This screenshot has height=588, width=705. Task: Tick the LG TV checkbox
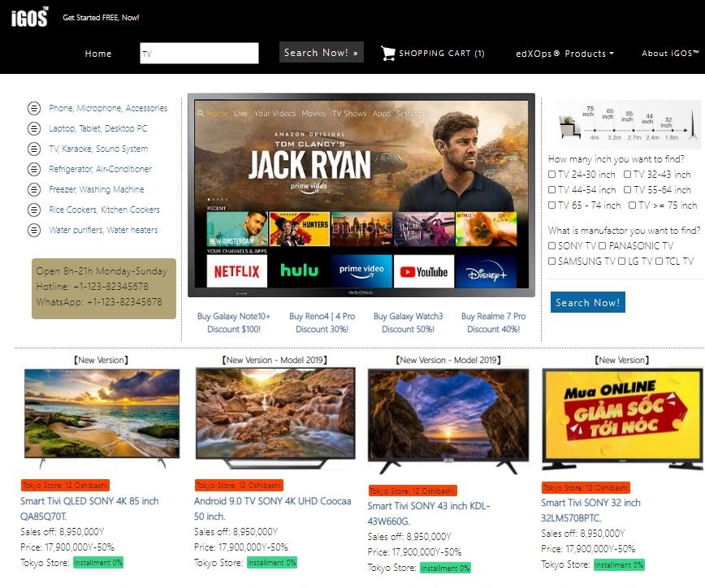621,262
